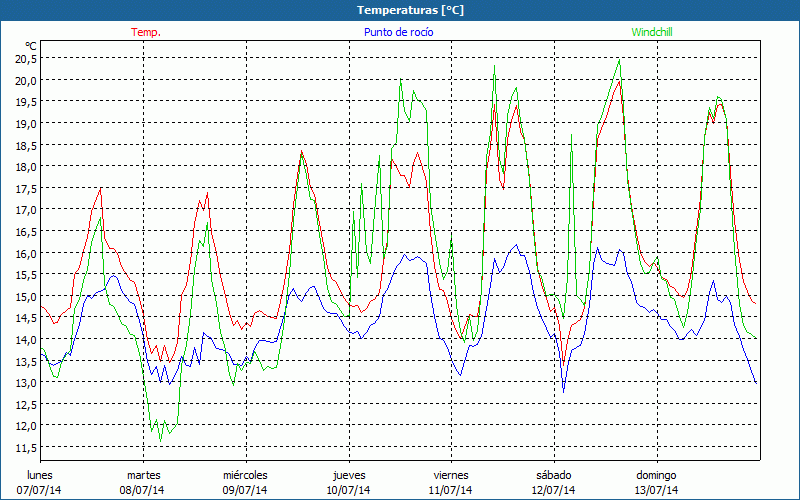Viewport: 800px width, 500px height.
Task: Click the 15,0 y-axis value label
Action: tap(25, 296)
